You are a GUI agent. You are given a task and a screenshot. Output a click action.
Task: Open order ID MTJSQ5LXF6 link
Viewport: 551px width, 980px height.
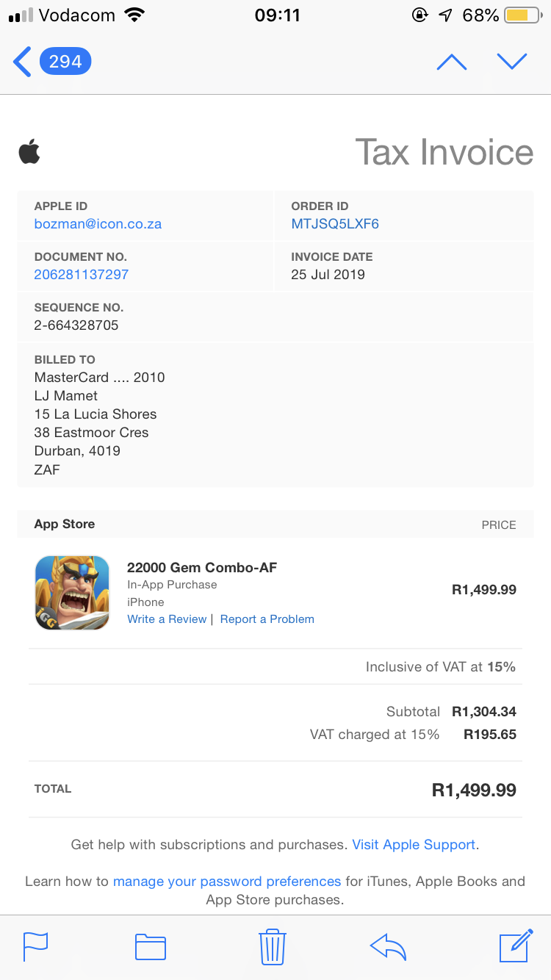335,224
